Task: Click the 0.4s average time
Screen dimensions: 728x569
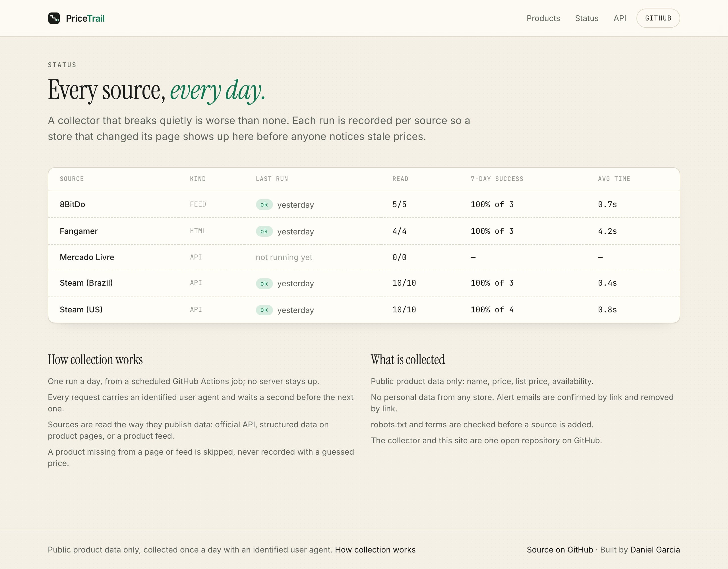Action: 607,283
